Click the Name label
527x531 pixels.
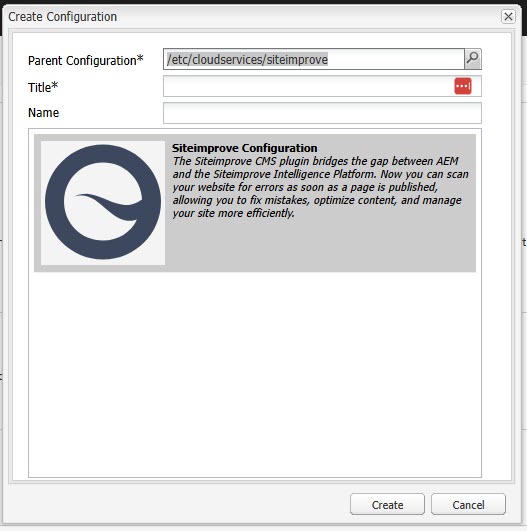coord(43,113)
